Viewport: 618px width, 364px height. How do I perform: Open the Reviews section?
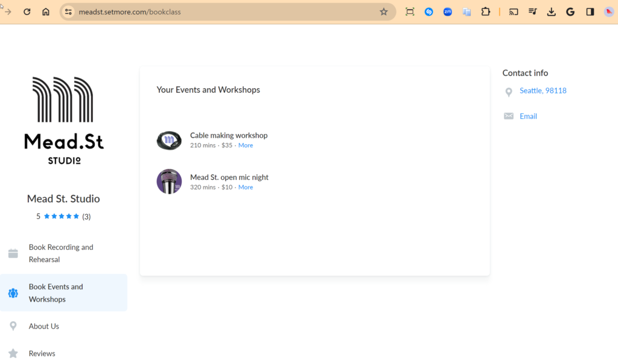click(x=42, y=353)
